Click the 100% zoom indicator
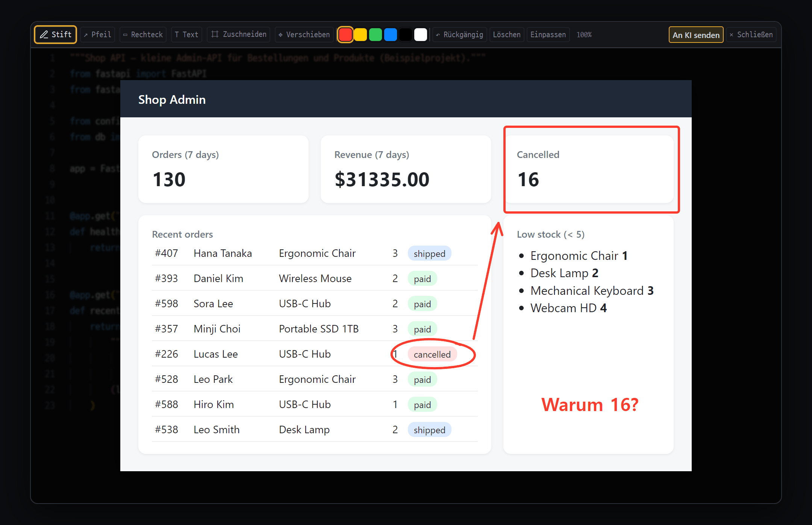Image resolution: width=812 pixels, height=525 pixels. (x=584, y=35)
